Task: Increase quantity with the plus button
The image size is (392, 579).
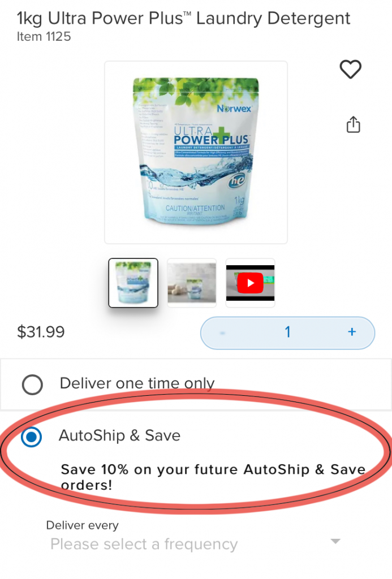Action: [352, 332]
